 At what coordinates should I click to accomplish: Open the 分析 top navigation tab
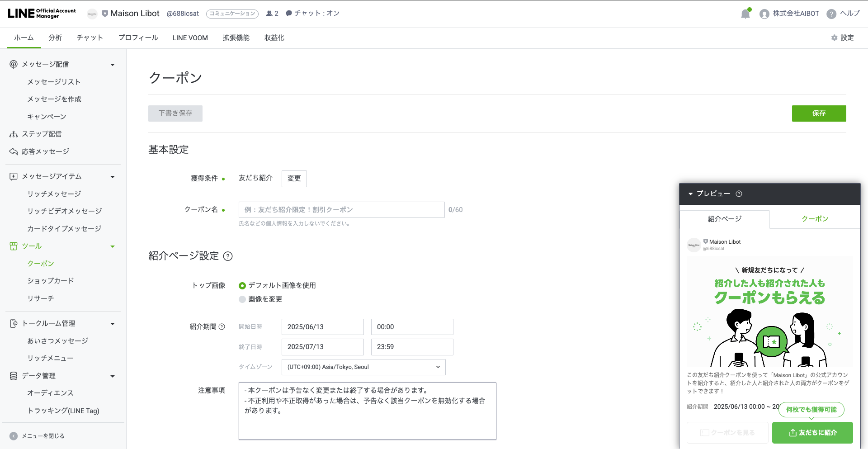(x=55, y=38)
